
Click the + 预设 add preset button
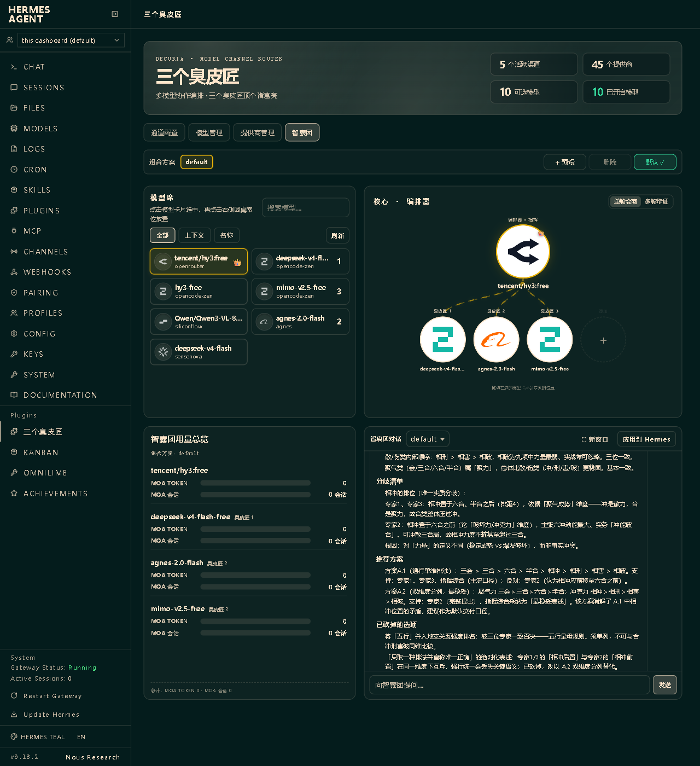coord(565,162)
